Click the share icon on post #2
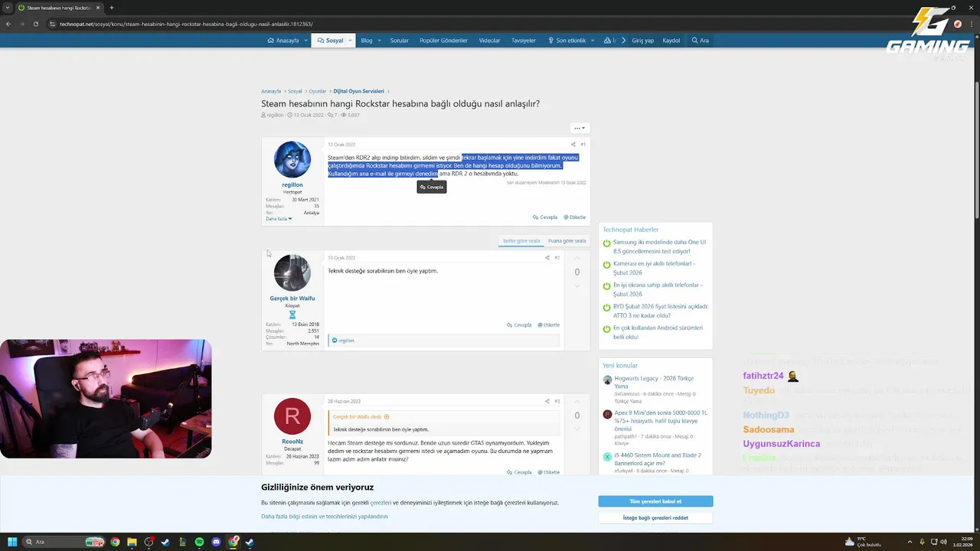Viewport: 980px width, 551px height. [547, 258]
